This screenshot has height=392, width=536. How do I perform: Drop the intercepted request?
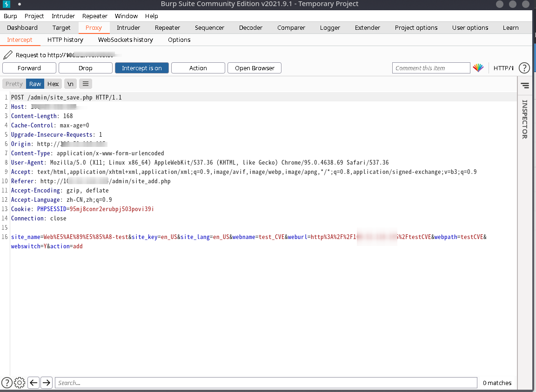coord(86,68)
